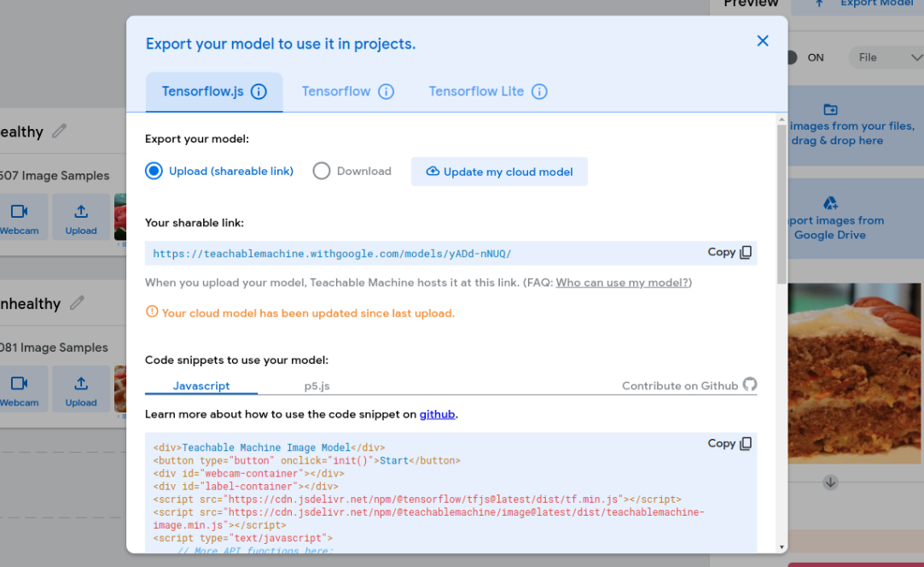
Task: Click the Github icon next to Contribute
Action: (x=750, y=385)
